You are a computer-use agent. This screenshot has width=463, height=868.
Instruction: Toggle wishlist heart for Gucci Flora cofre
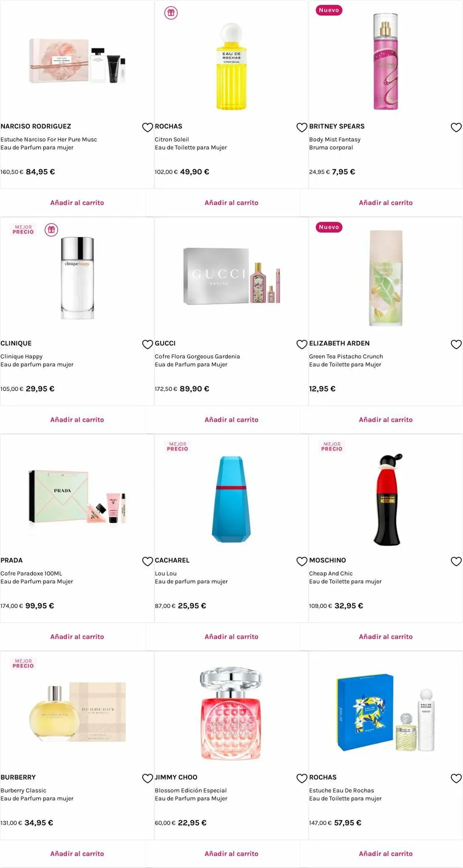pos(302,344)
